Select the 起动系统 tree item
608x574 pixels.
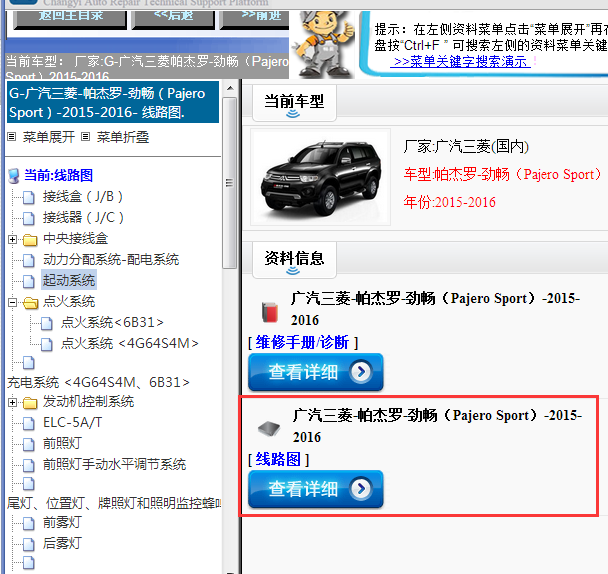tap(69, 280)
